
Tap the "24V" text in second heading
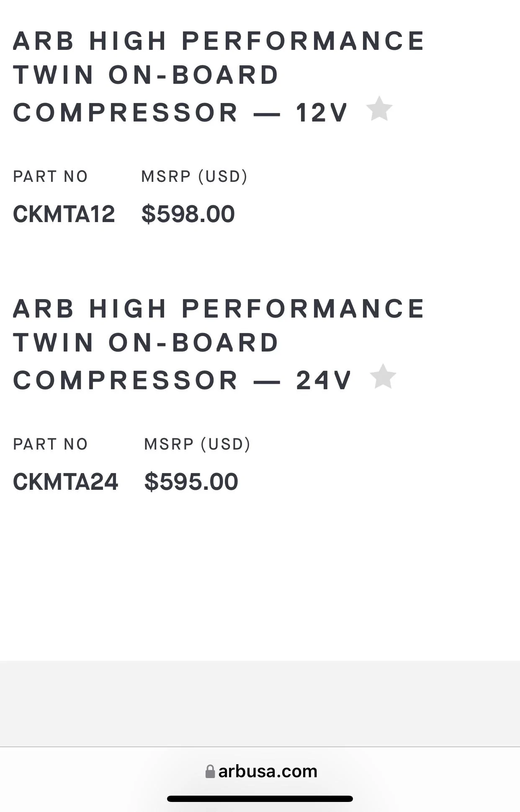point(324,381)
